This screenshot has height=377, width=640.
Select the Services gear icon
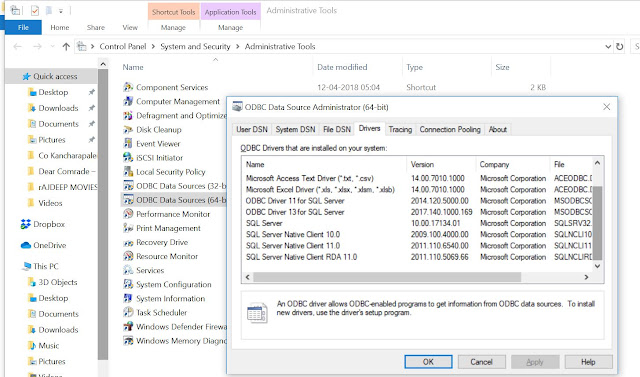click(128, 270)
